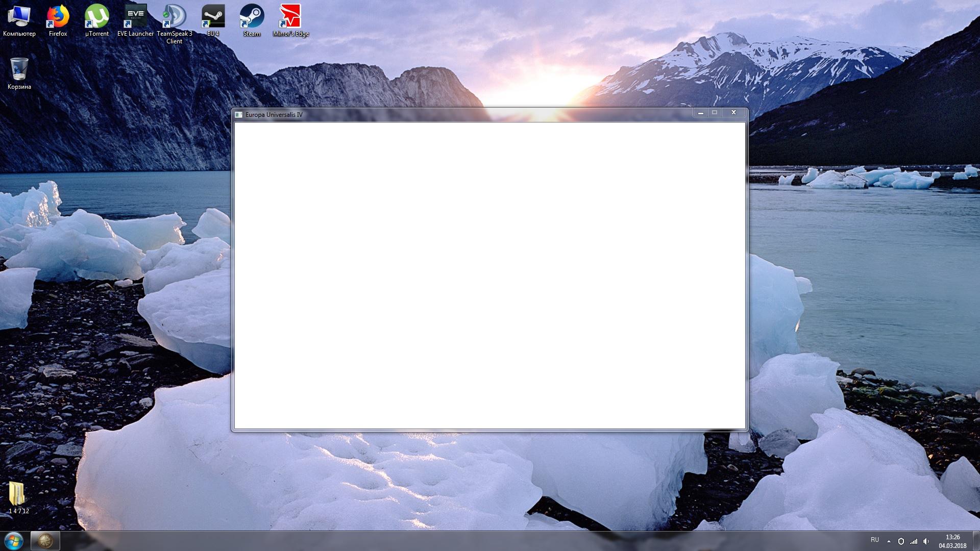Select the EU4 desktop shortcut
Image resolution: width=980 pixels, height=551 pixels.
click(x=213, y=20)
